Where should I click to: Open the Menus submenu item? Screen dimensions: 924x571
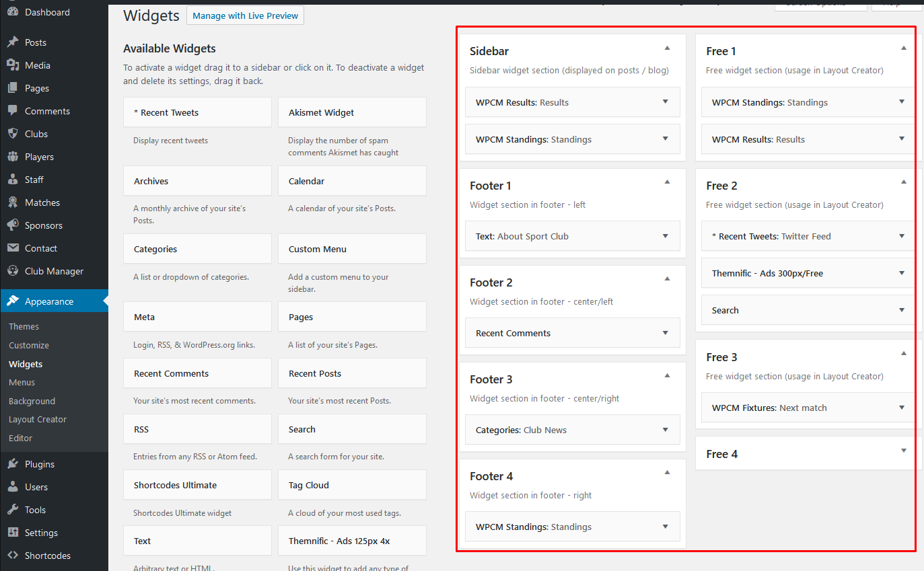[x=22, y=382]
